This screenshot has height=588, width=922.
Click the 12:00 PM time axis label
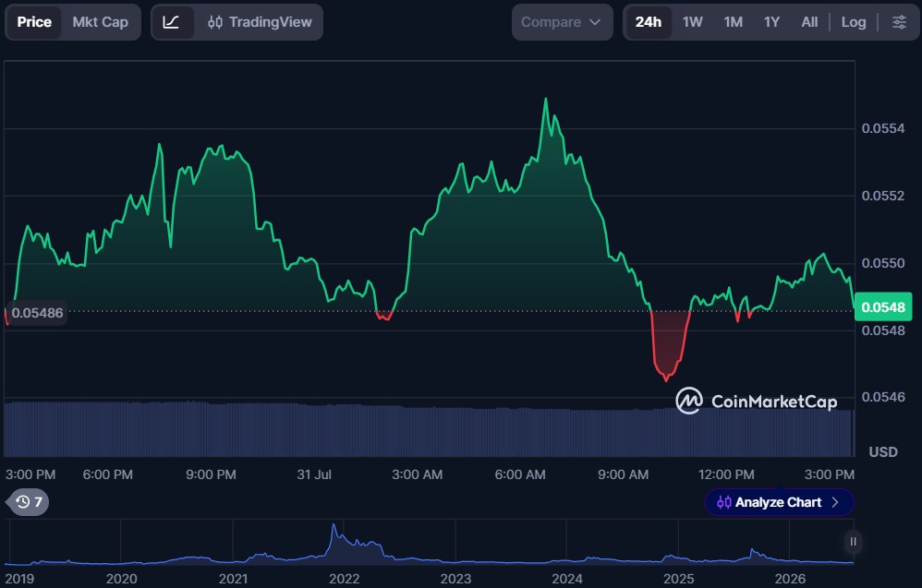pyautogui.click(x=726, y=474)
